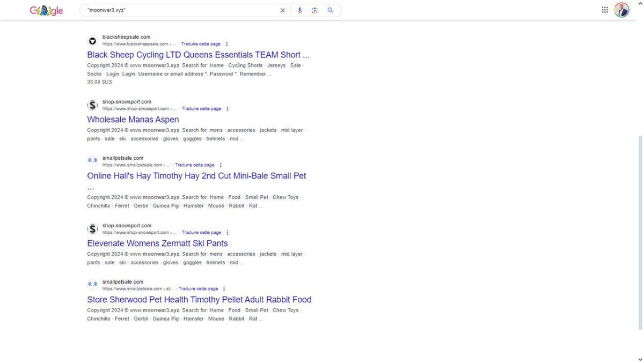This screenshot has width=644, height=363.
Task: Translate the Elevenate Zermatt Ski Pants page
Action: [201, 233]
